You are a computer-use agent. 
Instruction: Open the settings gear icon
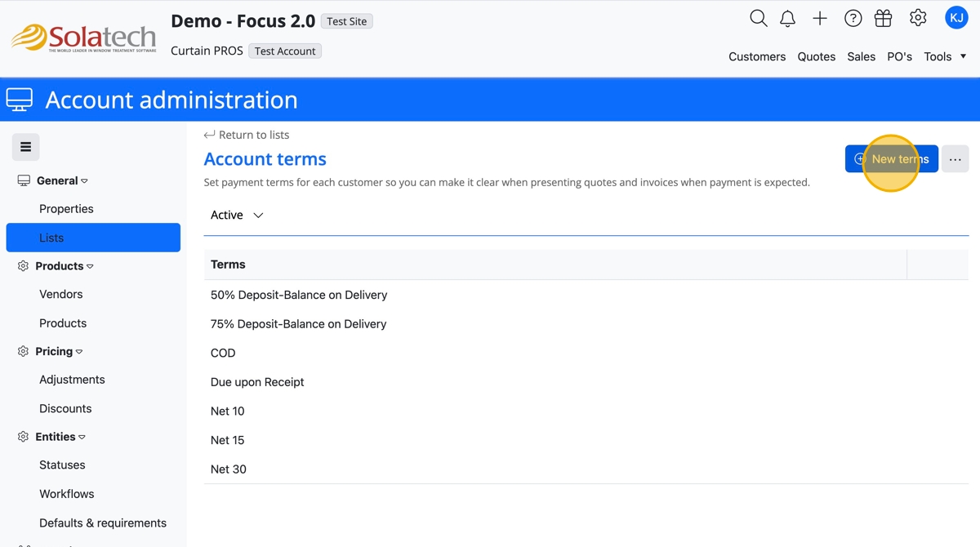(x=918, y=18)
